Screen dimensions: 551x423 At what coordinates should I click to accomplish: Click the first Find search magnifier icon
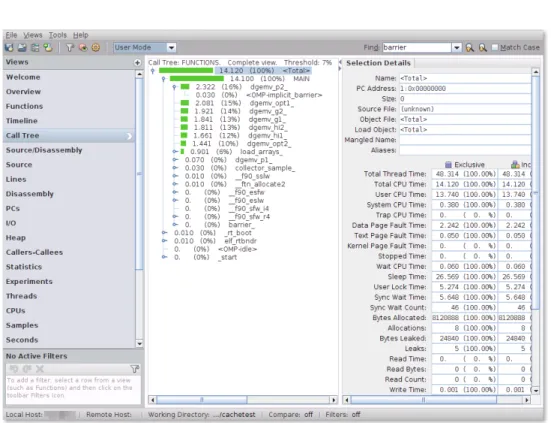pyautogui.click(x=469, y=47)
